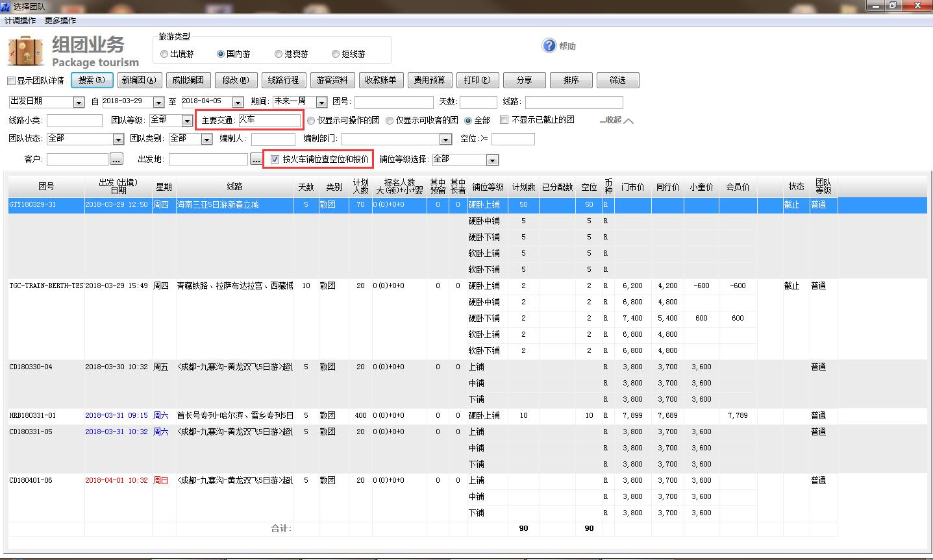Click the 空位 input field

513,140
